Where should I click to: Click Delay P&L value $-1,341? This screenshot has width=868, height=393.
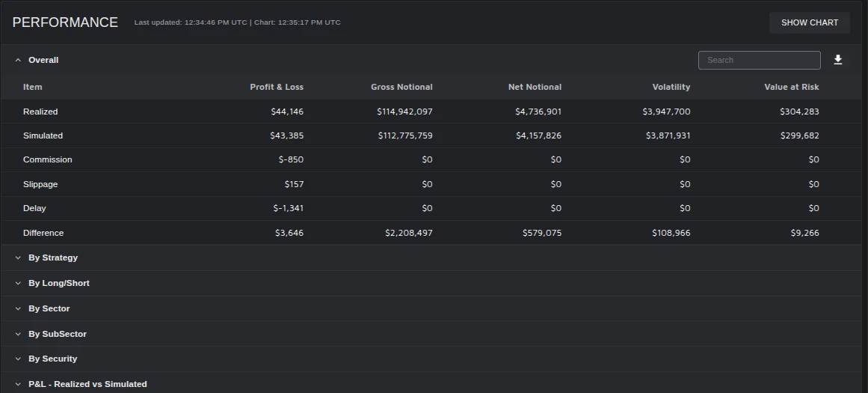coord(289,208)
